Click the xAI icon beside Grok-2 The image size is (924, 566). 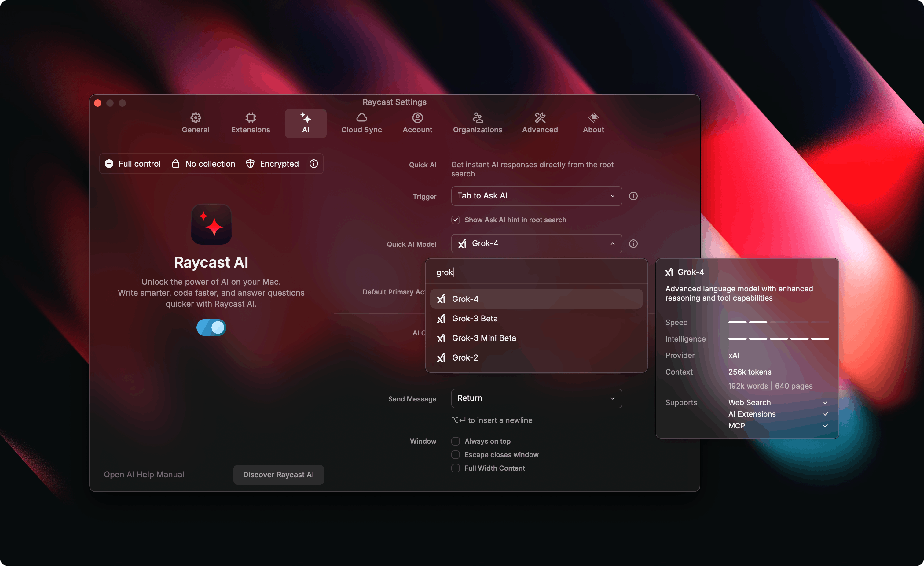tap(441, 357)
